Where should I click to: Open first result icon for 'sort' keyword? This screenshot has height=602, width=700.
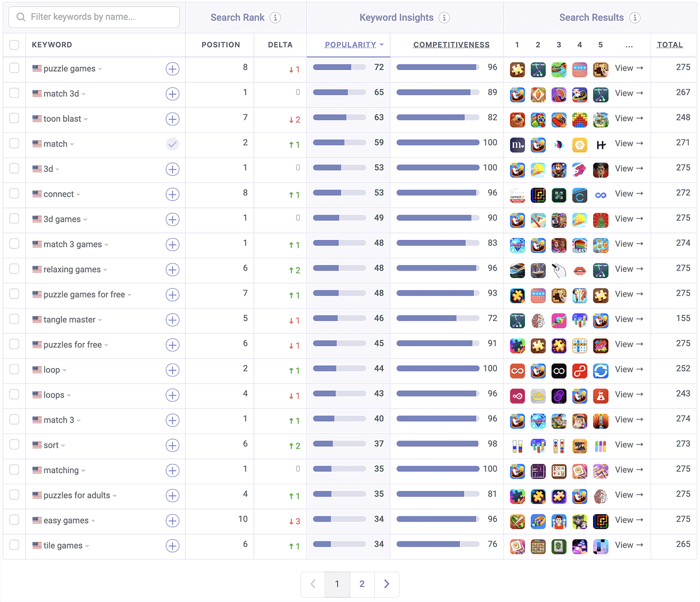(x=517, y=446)
